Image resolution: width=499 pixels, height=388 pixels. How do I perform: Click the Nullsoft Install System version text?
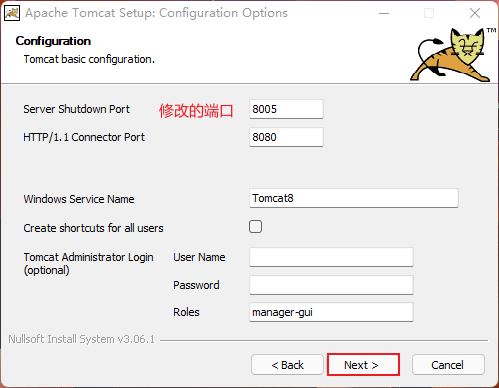click(x=82, y=339)
